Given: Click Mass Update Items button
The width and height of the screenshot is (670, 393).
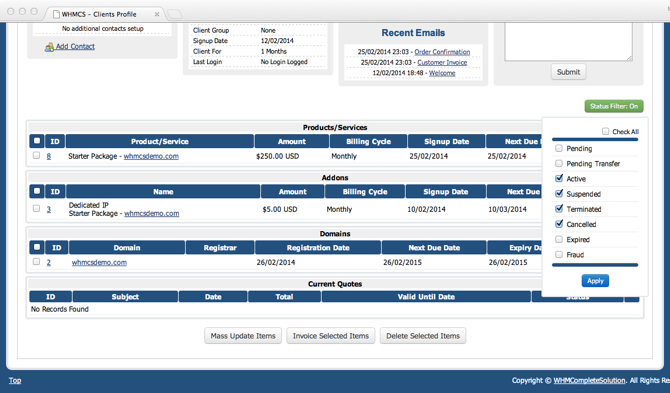Looking at the screenshot, I should click(243, 336).
